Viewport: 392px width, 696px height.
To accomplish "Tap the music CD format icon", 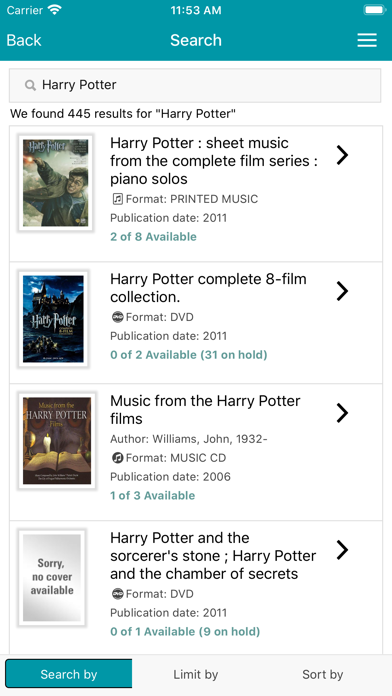I will tap(117, 458).
